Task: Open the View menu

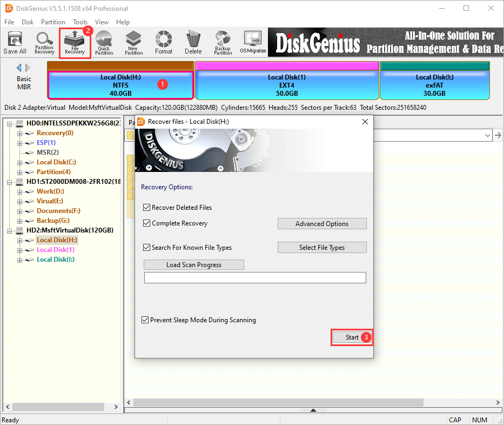Action: [102, 22]
